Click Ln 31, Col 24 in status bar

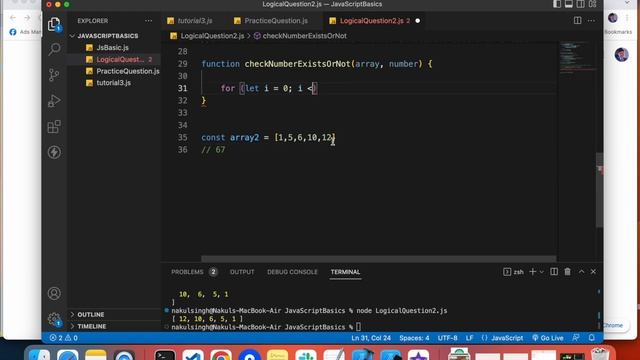pos(371,338)
